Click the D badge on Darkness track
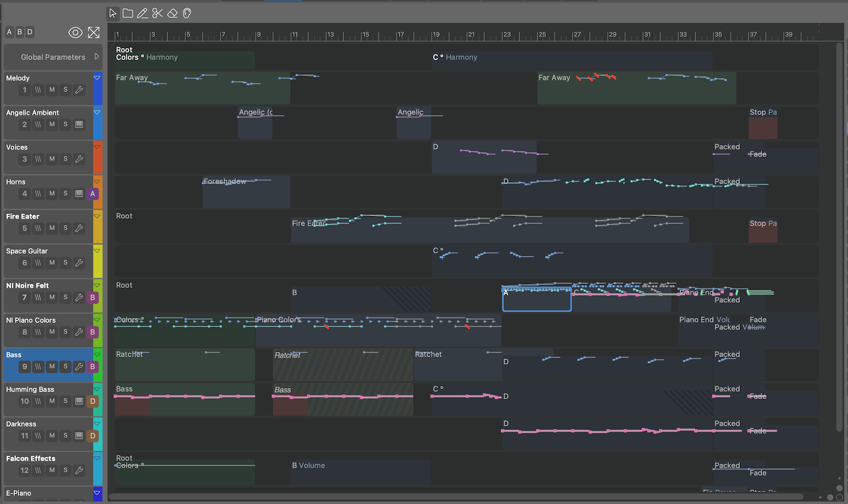 pos(93,436)
